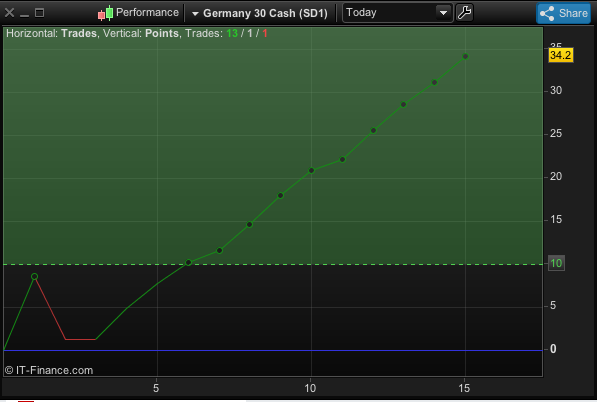Click the Vertical: Points label

click(x=141, y=34)
